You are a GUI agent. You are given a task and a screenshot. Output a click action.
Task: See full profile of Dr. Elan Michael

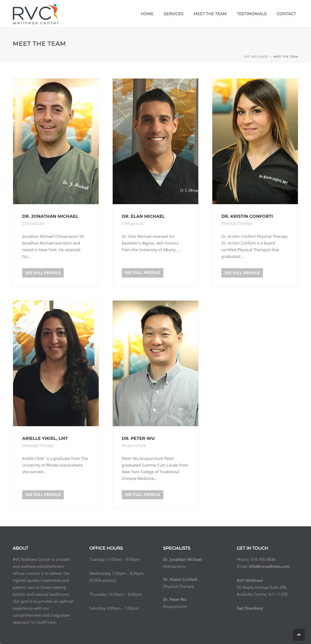coord(142,273)
